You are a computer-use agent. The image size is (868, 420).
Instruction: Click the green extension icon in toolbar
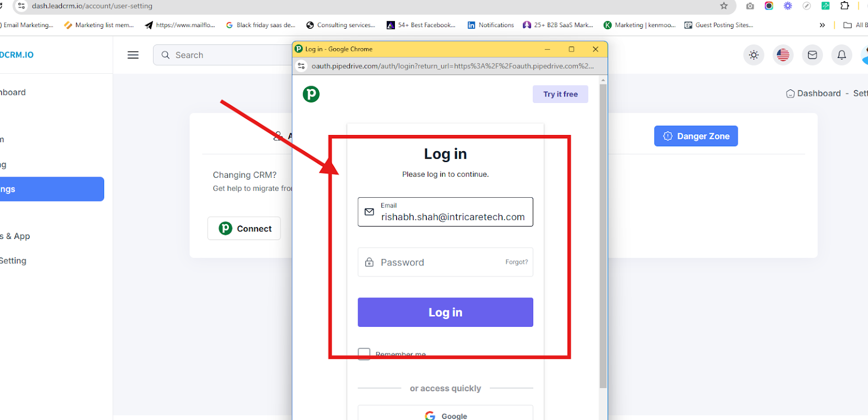click(x=825, y=6)
